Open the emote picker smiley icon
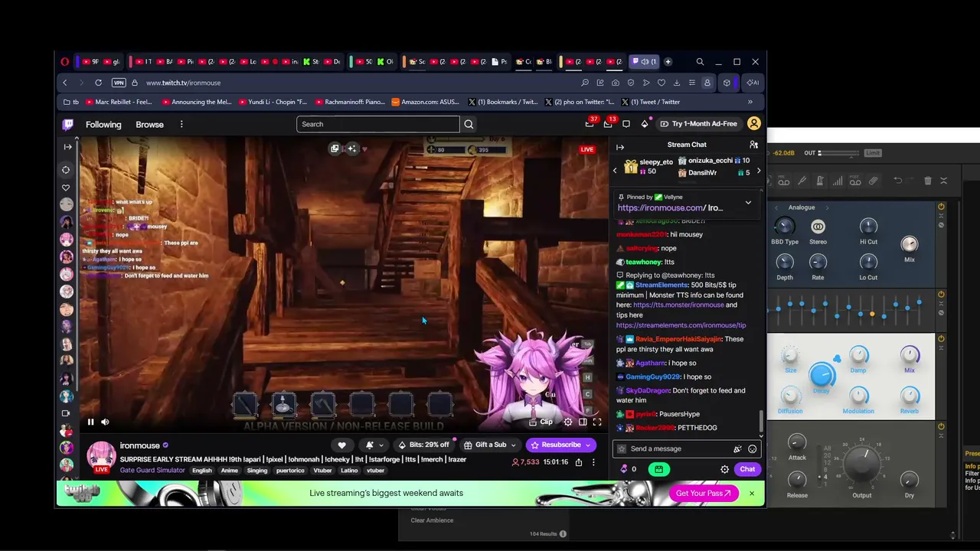This screenshot has width=980, height=551. (753, 449)
